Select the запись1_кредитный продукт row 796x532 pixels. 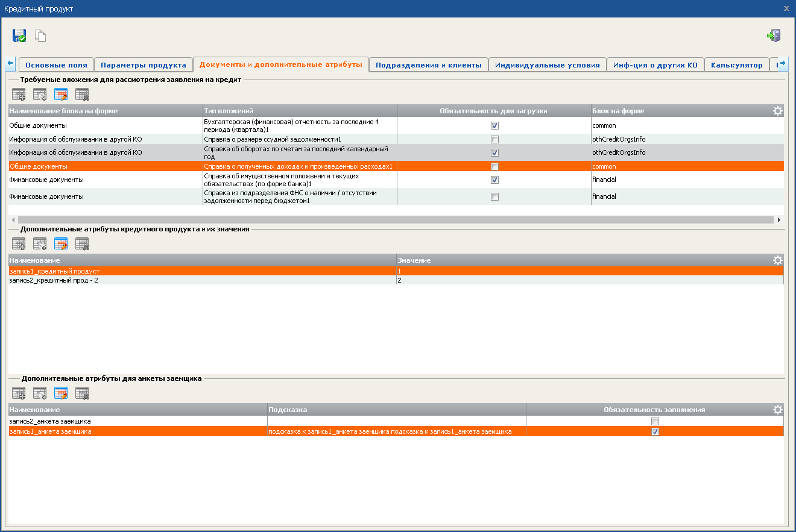pyautogui.click(x=396, y=271)
